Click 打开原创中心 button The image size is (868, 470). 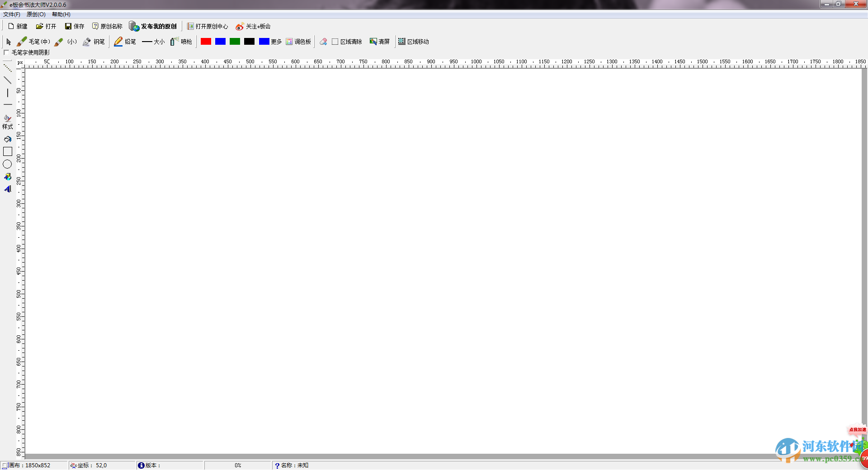point(208,26)
